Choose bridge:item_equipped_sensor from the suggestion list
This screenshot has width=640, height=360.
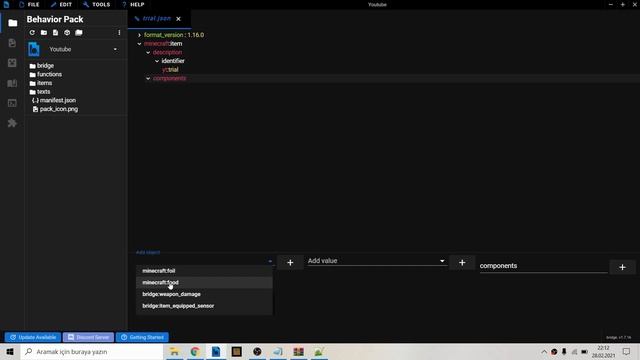pyautogui.click(x=204, y=306)
